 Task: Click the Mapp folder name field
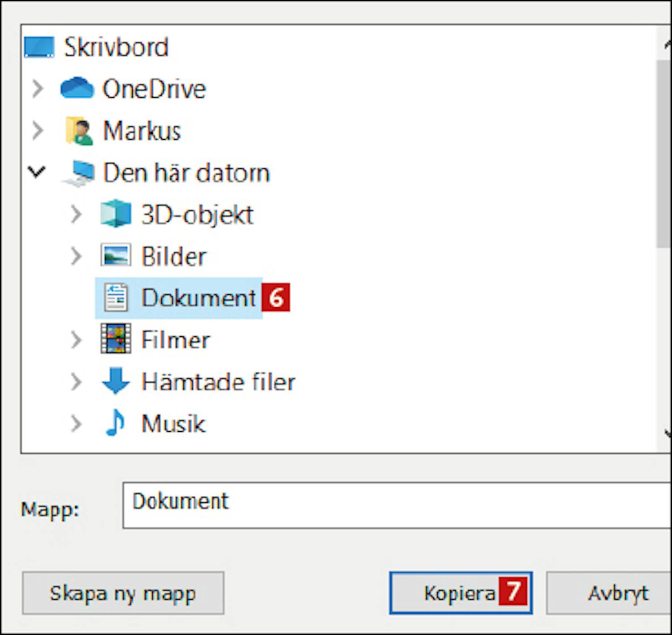coord(394,505)
